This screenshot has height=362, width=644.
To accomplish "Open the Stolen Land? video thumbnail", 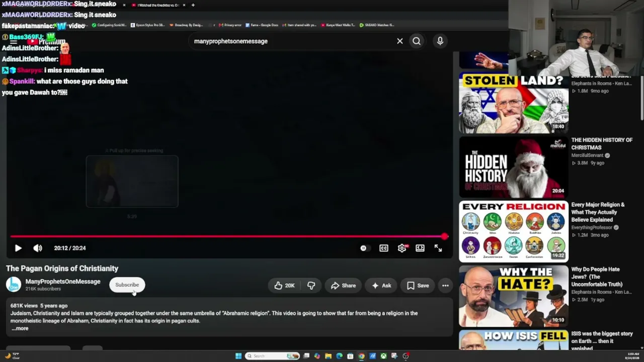I will (514, 103).
